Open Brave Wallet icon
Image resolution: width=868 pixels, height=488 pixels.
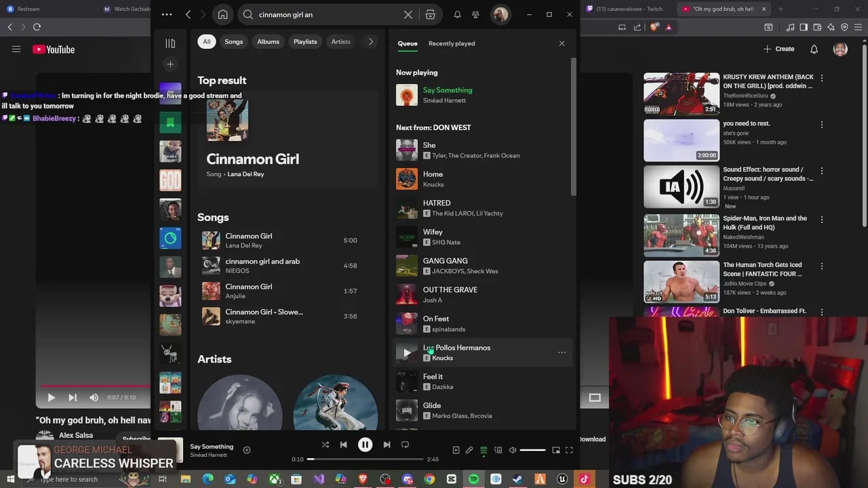point(818,27)
